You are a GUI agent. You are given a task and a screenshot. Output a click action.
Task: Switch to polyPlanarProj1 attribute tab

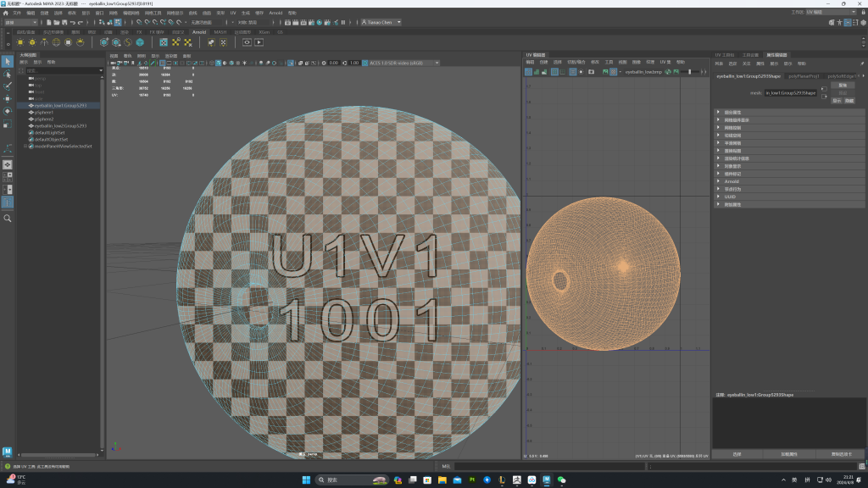802,76
